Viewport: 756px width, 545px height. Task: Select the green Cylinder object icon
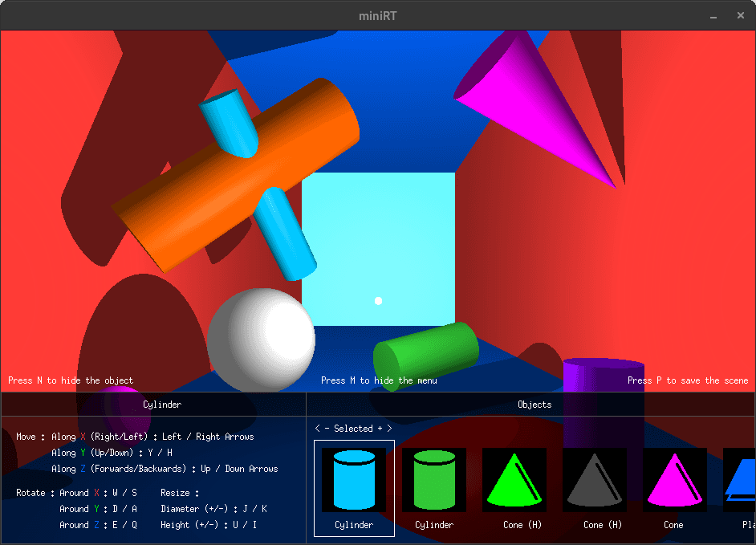434,480
